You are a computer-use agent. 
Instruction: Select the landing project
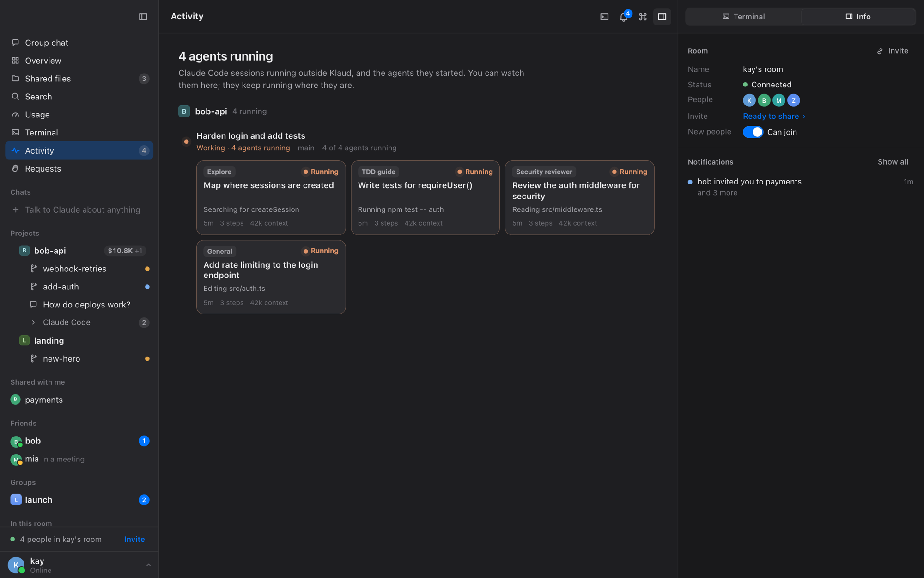click(79, 340)
